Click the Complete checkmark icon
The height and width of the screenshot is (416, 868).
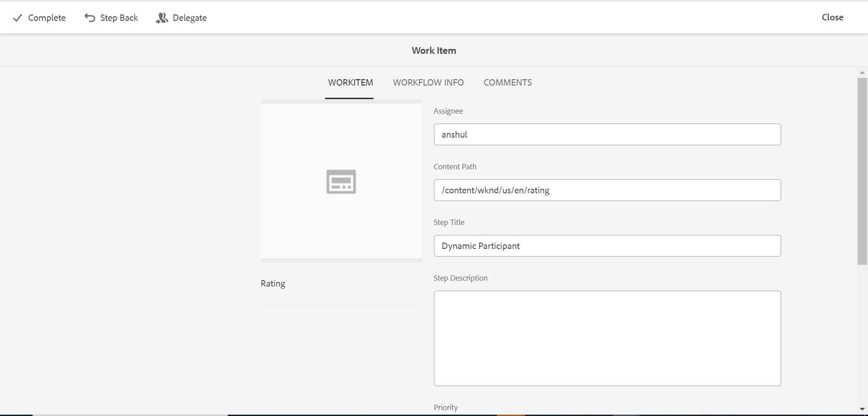tap(17, 17)
